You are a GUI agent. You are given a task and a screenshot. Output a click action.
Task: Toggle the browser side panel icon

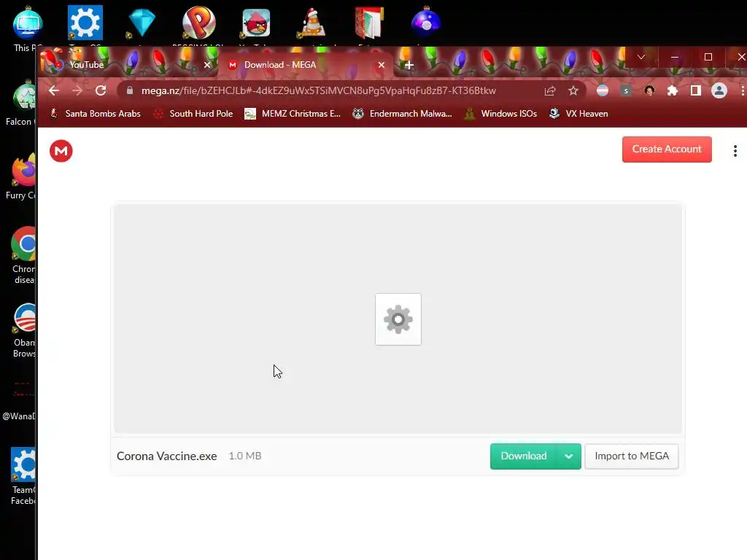[695, 90]
